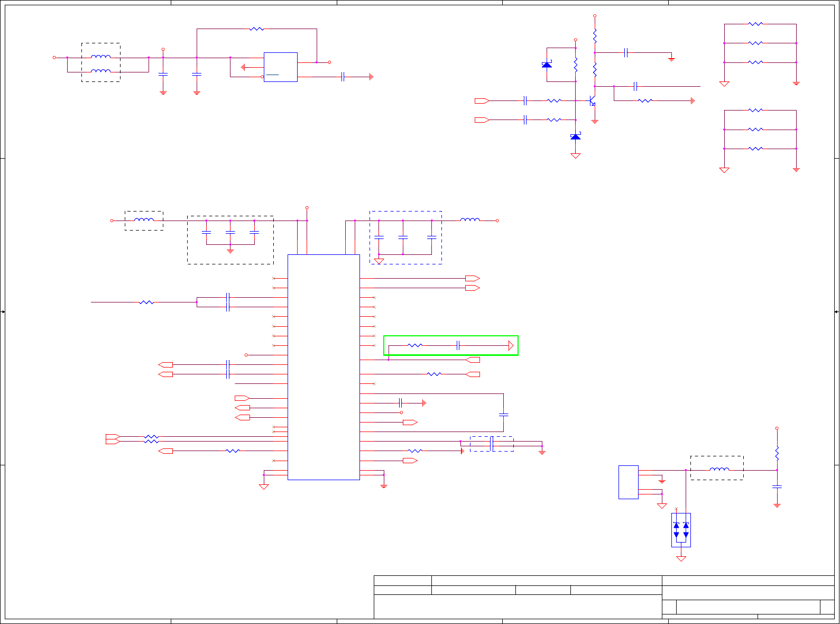Select the dashed-box capacitor on the main IC's output side
The image size is (840, 624).
point(492,444)
